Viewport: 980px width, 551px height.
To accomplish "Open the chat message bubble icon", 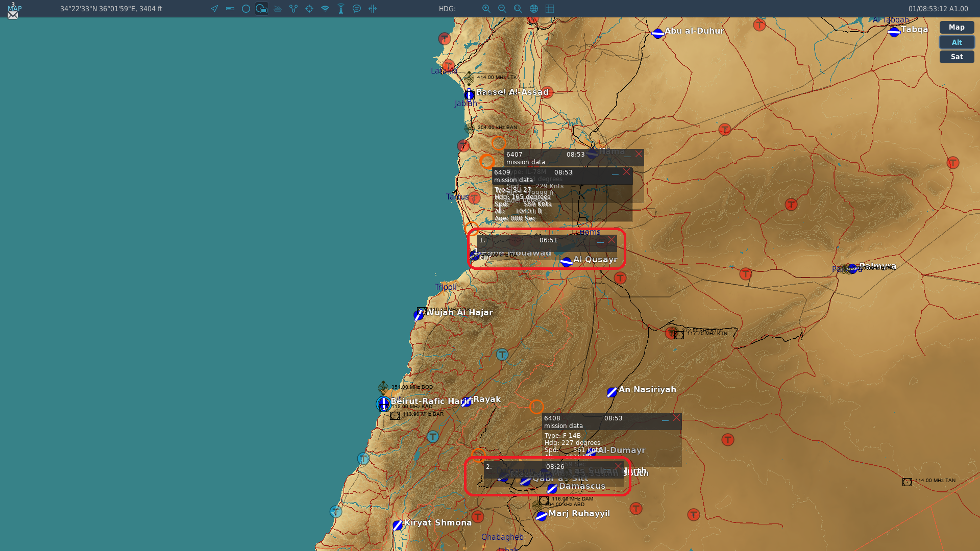I will pos(357,9).
